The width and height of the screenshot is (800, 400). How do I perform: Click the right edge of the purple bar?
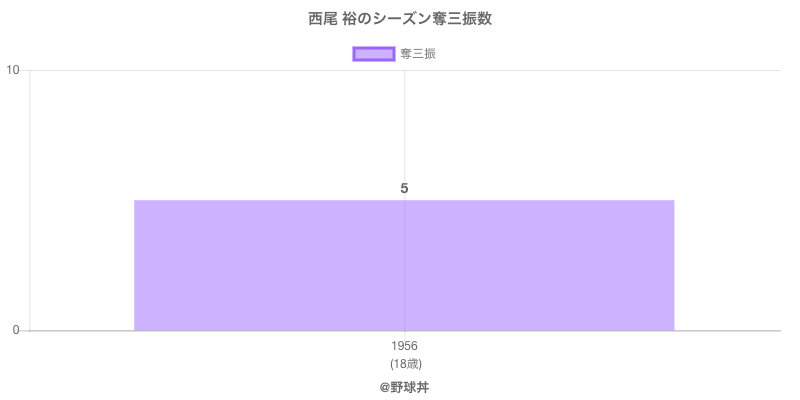coord(673,265)
